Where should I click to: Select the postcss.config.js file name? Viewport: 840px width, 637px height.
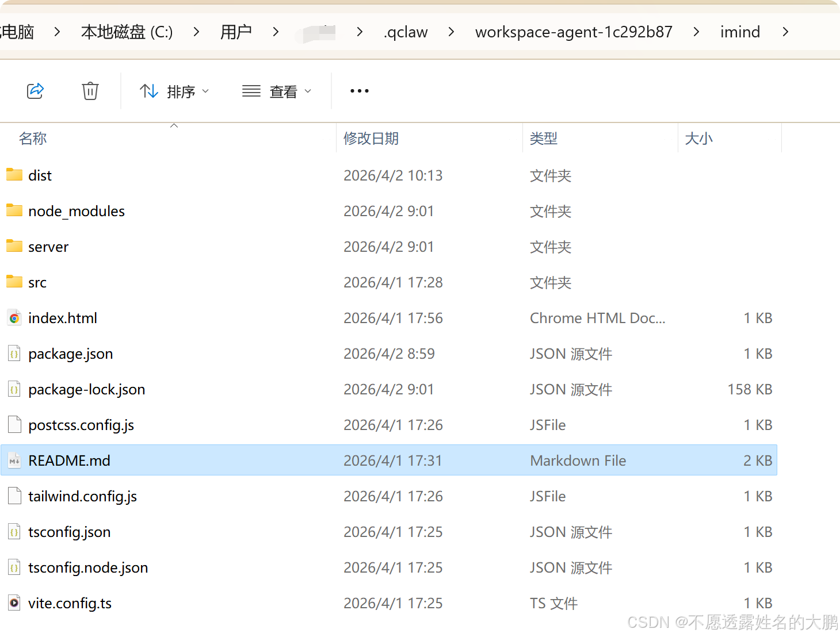(81, 425)
